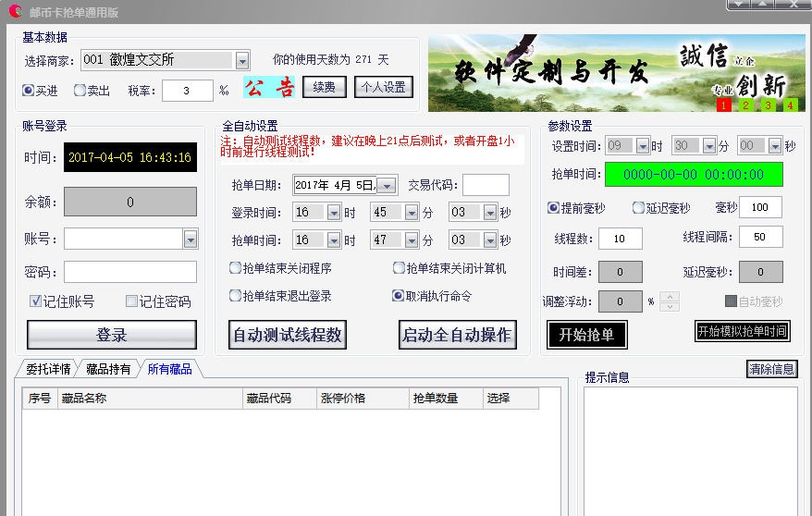Click the 线程数 input field
The height and width of the screenshot is (516, 812).
(620, 239)
